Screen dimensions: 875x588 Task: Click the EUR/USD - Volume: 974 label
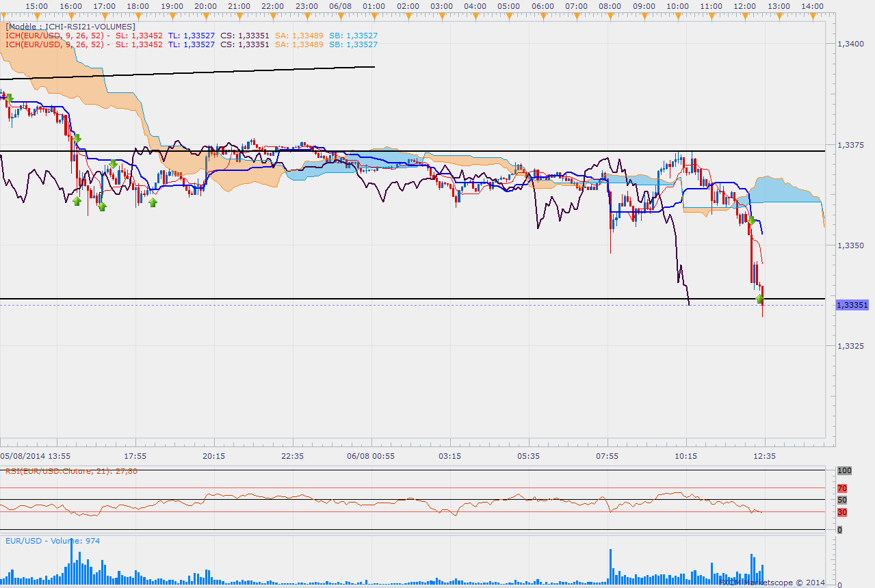(x=53, y=541)
